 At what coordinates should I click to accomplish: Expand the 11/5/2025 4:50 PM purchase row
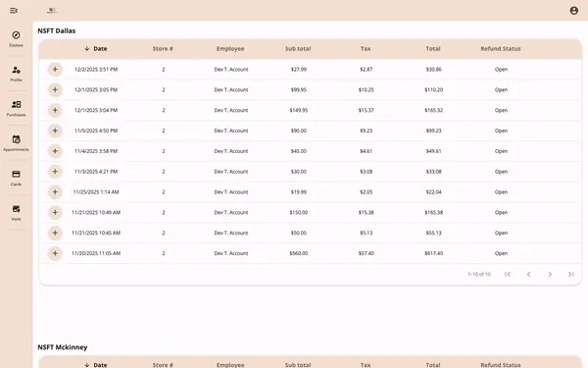click(55, 131)
